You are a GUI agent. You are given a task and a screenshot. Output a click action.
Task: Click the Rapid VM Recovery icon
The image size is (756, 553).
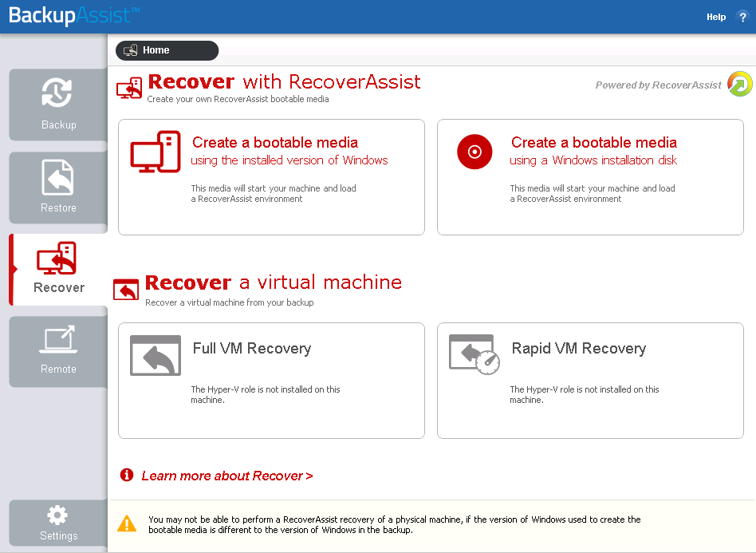[474, 354]
